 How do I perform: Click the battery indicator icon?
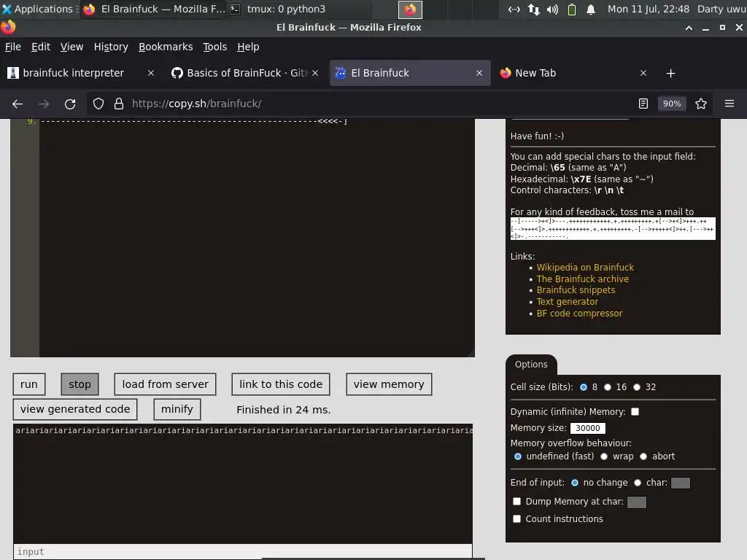[x=572, y=9]
